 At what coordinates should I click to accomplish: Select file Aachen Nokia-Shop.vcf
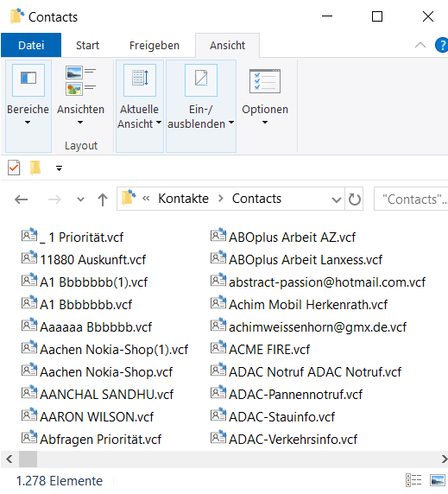(97, 372)
